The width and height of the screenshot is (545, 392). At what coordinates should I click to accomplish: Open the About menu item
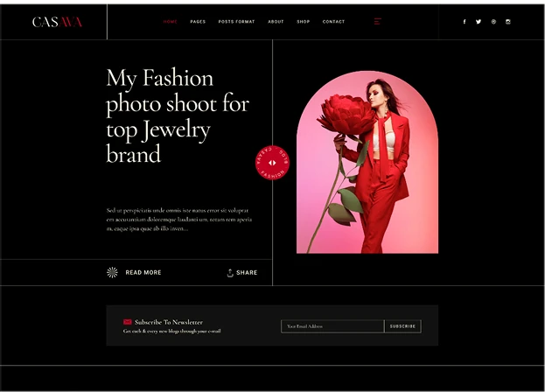coord(276,22)
